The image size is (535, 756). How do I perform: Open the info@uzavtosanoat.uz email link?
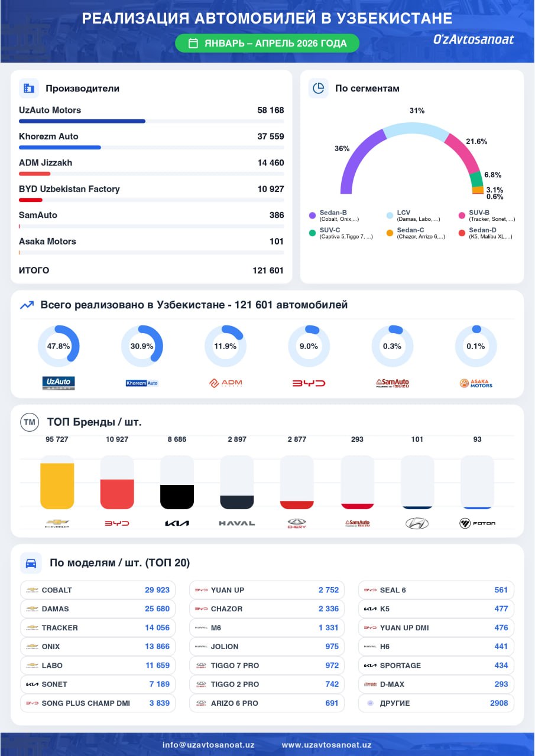click(208, 745)
